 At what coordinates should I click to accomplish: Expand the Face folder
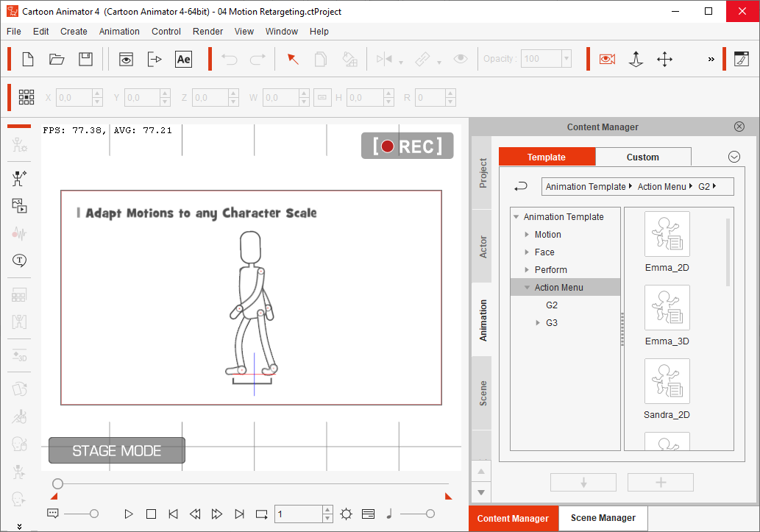[527, 252]
